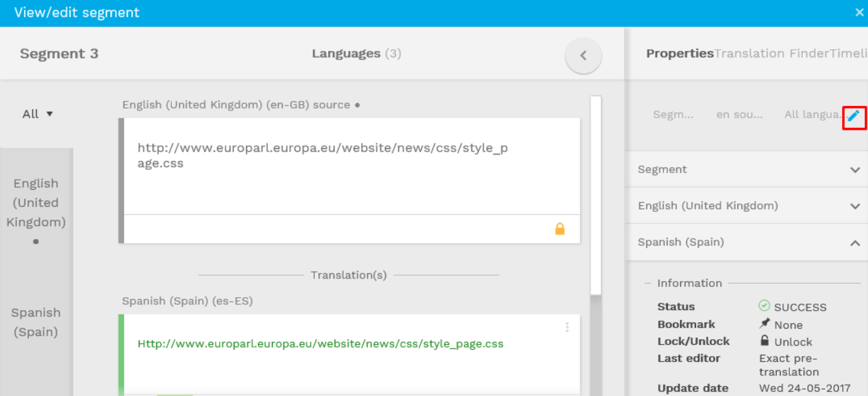This screenshot has width=868, height=396.
Task: Open the All languages filter dropdown
Action: point(37,114)
